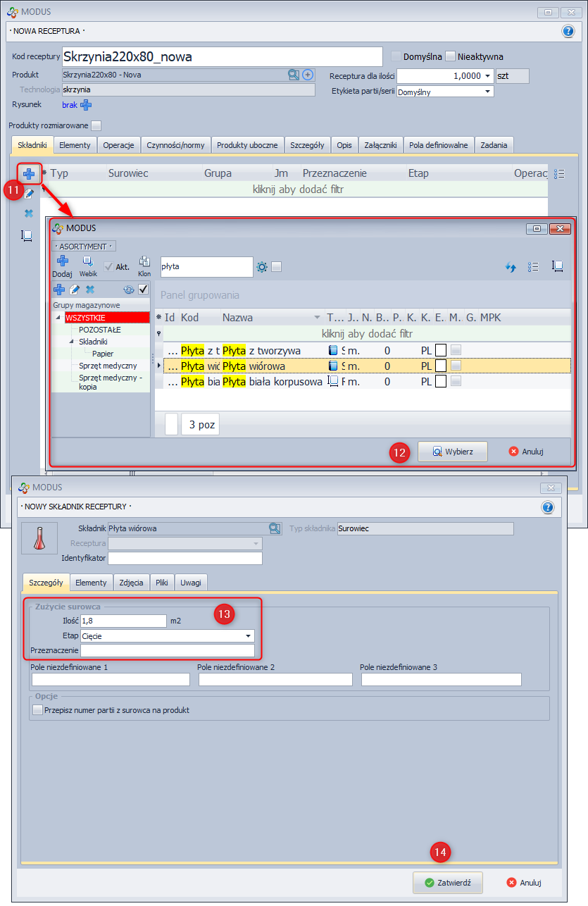Screen dimensions: 588x906
Task: Toggle checkbox beside the gear near search box
Action: [276, 266]
